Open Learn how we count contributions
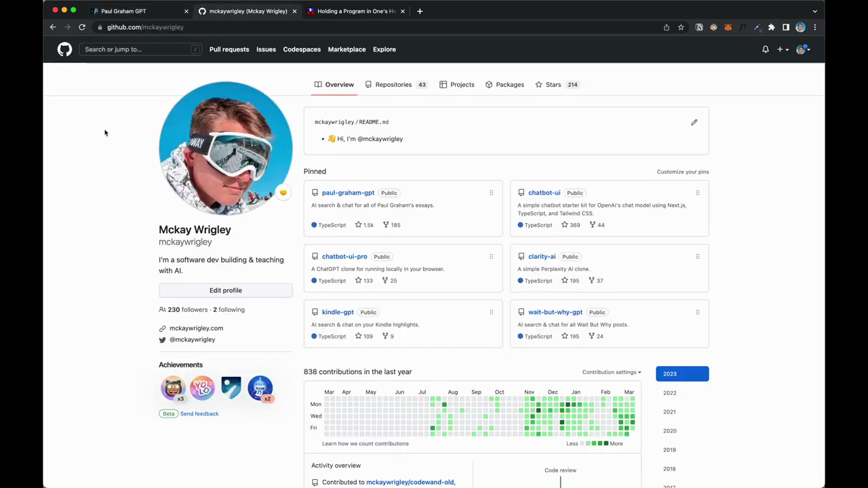The image size is (868, 488). [366, 444]
